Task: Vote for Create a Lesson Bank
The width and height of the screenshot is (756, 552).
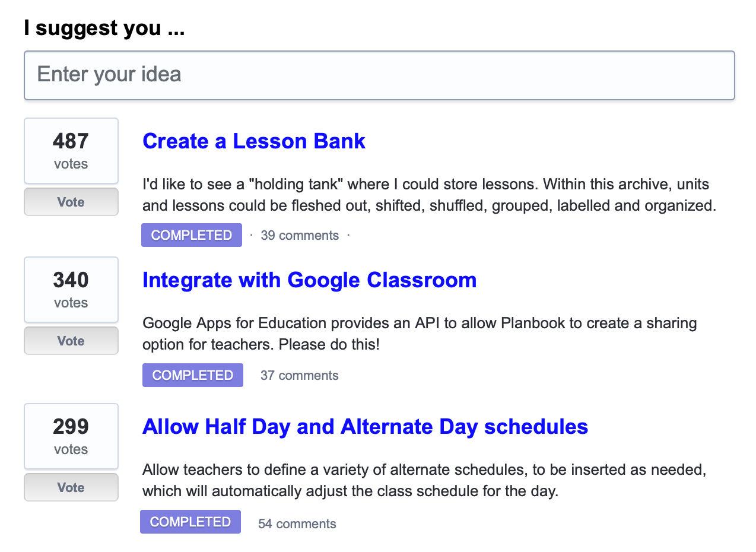Action: click(x=71, y=202)
